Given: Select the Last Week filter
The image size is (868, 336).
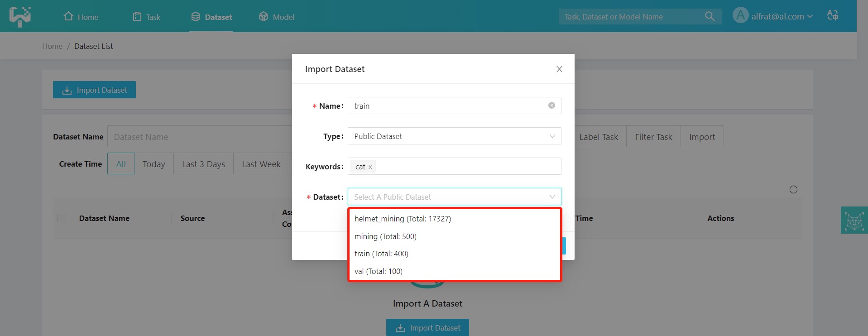Looking at the screenshot, I should (x=261, y=164).
